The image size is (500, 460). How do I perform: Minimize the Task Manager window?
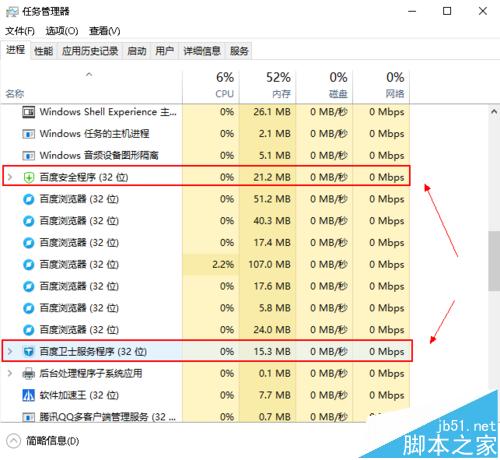(x=412, y=11)
